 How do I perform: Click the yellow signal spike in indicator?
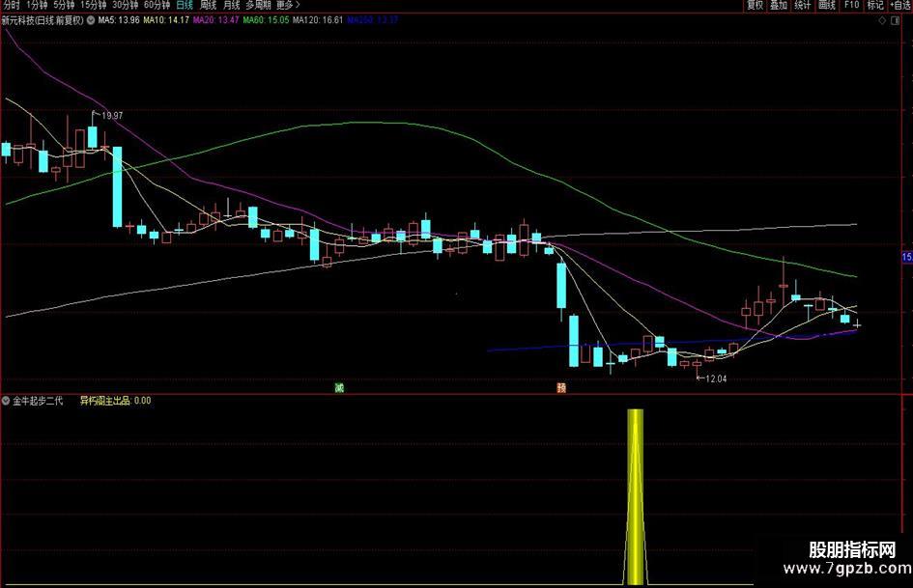636,496
